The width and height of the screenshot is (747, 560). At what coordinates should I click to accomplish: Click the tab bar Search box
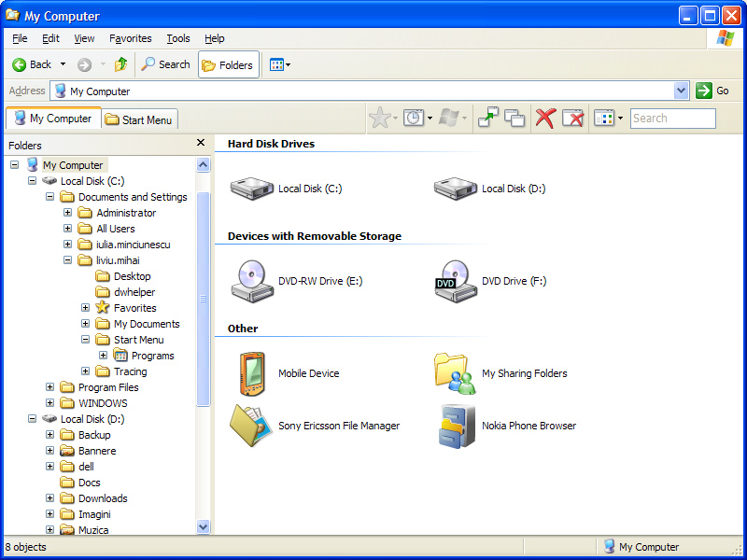[672, 119]
